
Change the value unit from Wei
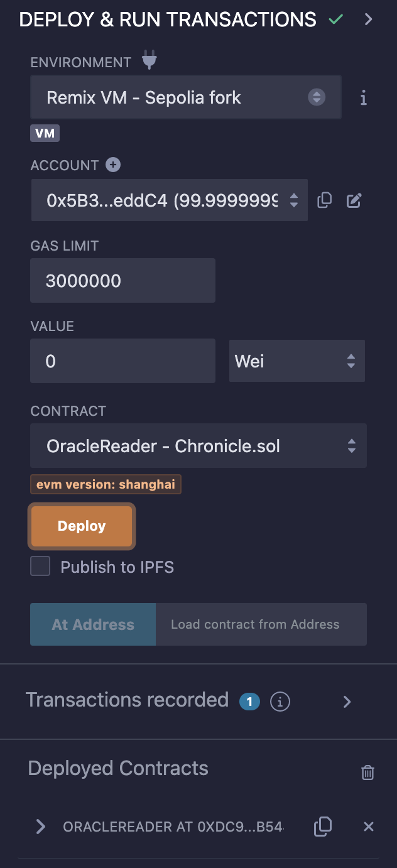coord(296,361)
